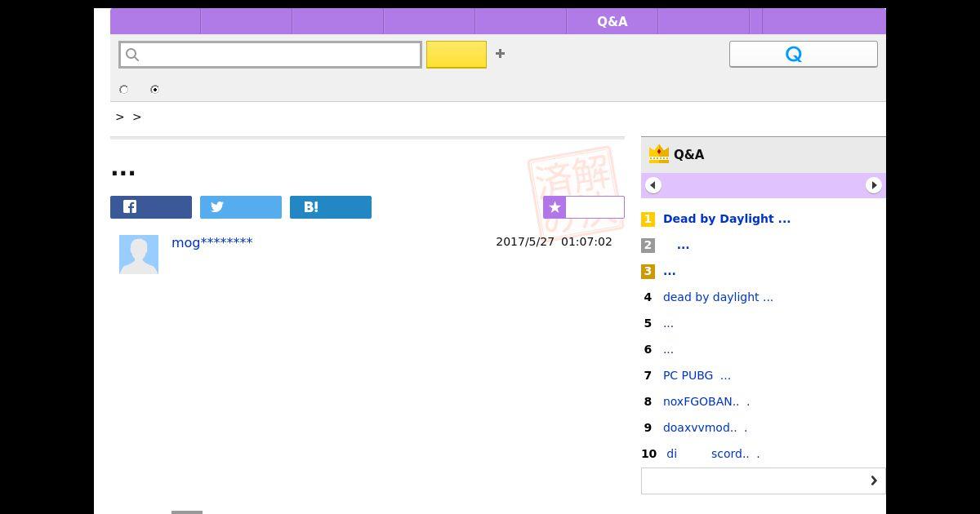Click the yellow search button
Screen dimensions: 980x514
click(x=457, y=55)
